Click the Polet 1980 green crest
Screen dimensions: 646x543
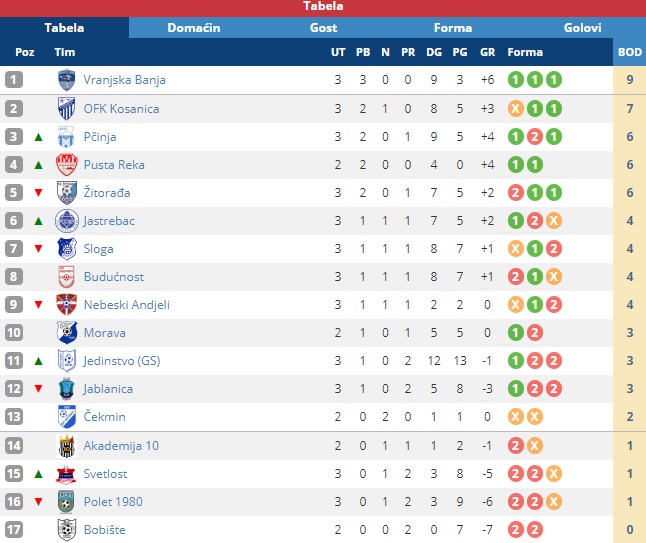tap(66, 501)
